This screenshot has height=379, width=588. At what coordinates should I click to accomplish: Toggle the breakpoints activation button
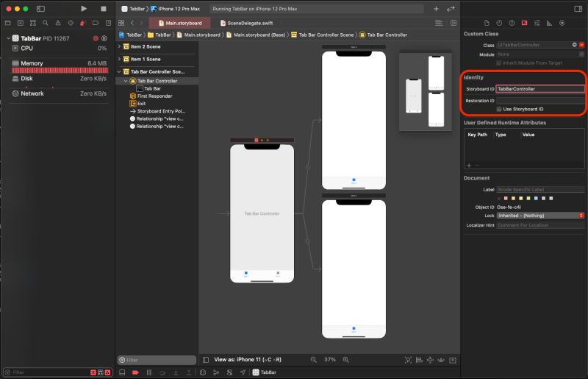pyautogui.click(x=135, y=372)
